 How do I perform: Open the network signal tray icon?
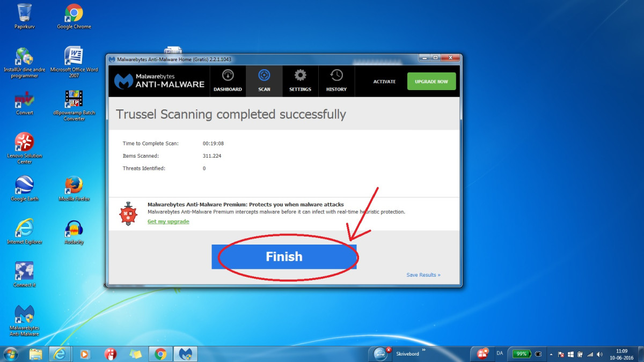[x=590, y=354]
